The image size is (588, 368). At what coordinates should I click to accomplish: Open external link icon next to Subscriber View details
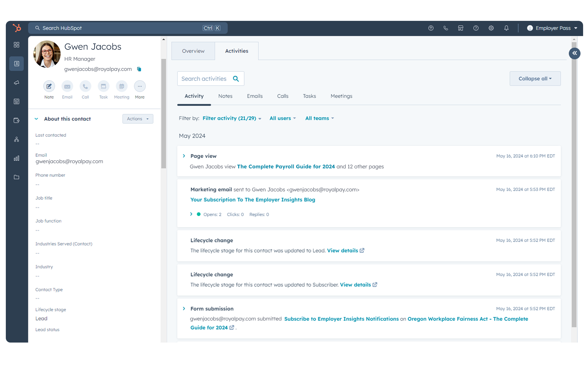pyautogui.click(x=375, y=285)
